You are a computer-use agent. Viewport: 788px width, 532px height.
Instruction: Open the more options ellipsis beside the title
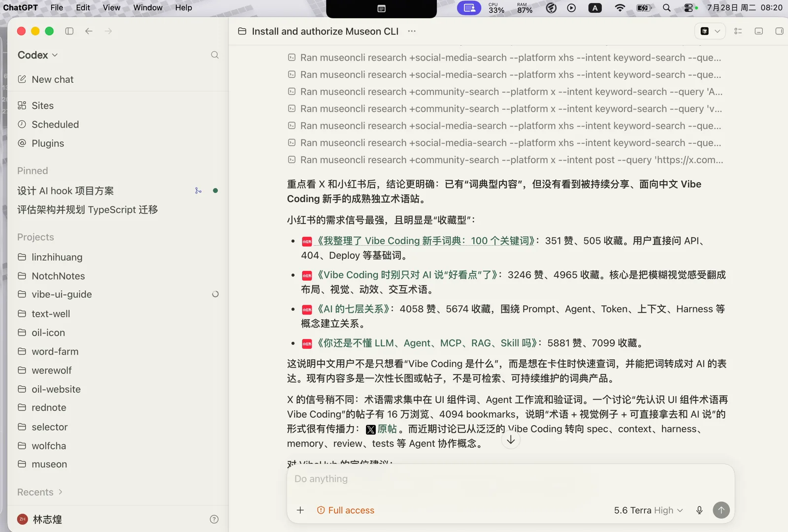[412, 31]
